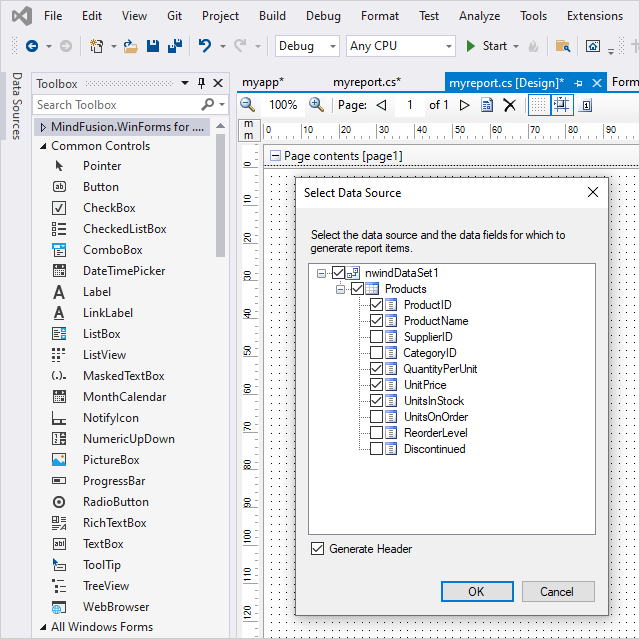Click the Undo arrow icon

tap(205, 46)
